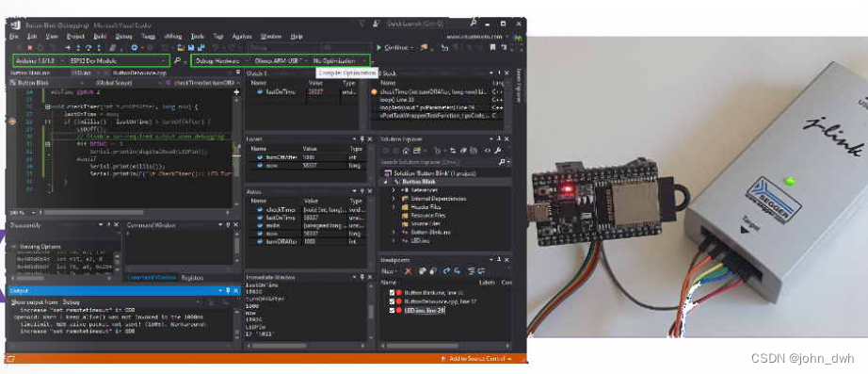The height and width of the screenshot is (374, 868).
Task: Select LED.ino in Solution Explorer
Action: pyautogui.click(x=420, y=240)
